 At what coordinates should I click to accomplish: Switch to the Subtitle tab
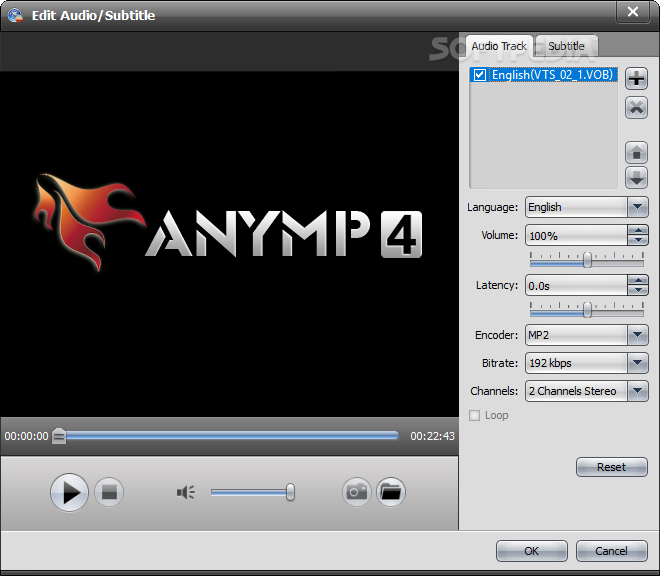[566, 46]
